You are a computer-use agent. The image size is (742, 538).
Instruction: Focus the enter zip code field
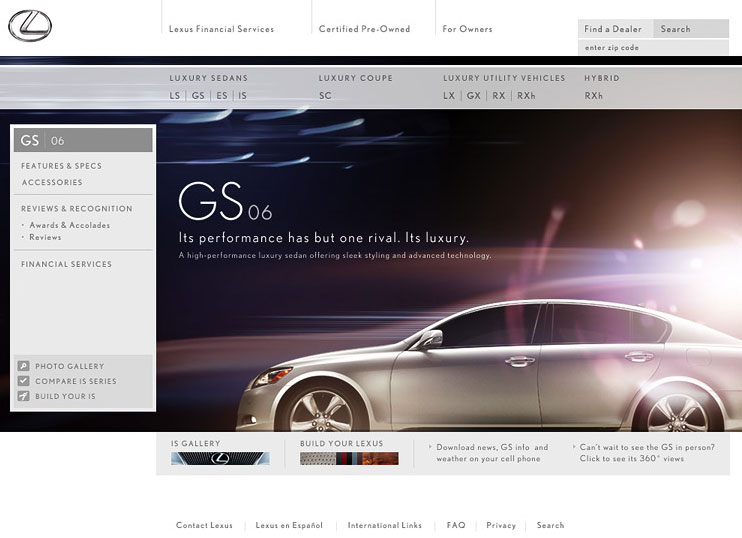(654, 47)
